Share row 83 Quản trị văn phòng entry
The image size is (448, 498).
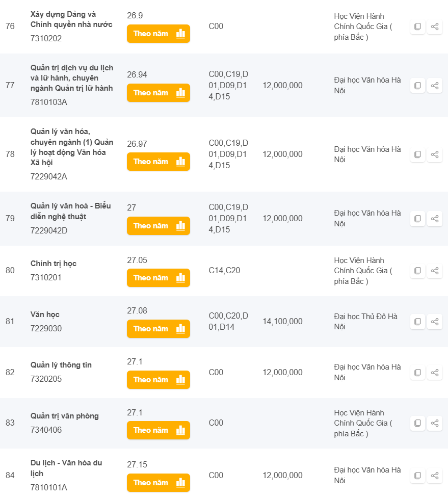[x=435, y=423]
